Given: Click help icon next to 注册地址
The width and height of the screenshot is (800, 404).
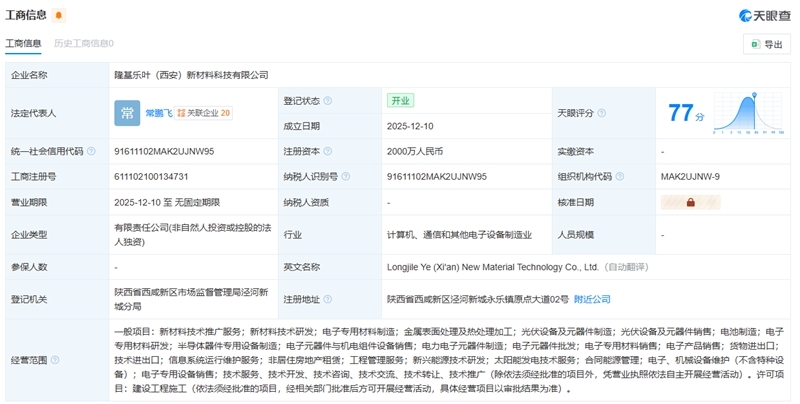Looking at the screenshot, I should click(327, 299).
